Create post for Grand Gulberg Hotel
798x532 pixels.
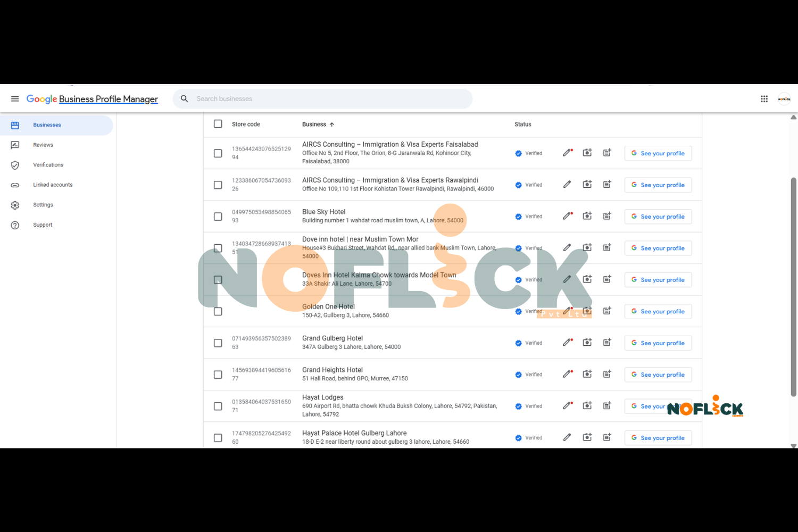(x=607, y=343)
